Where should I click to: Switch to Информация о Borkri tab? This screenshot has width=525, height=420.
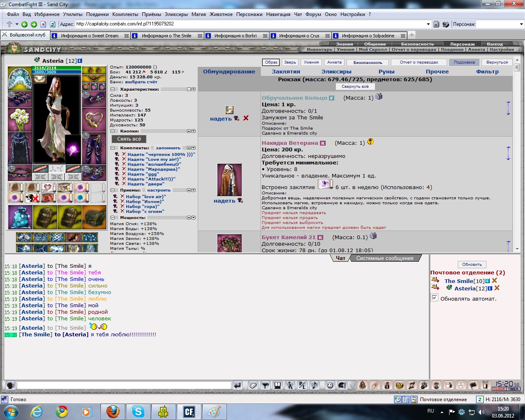point(235,36)
